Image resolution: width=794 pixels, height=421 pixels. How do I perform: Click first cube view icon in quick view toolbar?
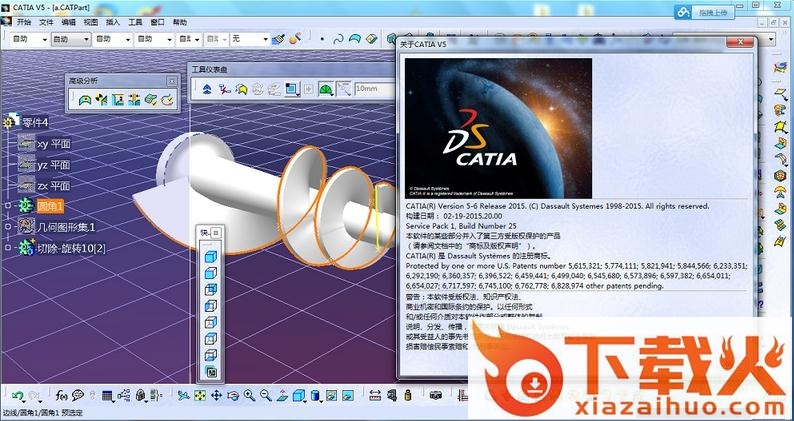211,257
